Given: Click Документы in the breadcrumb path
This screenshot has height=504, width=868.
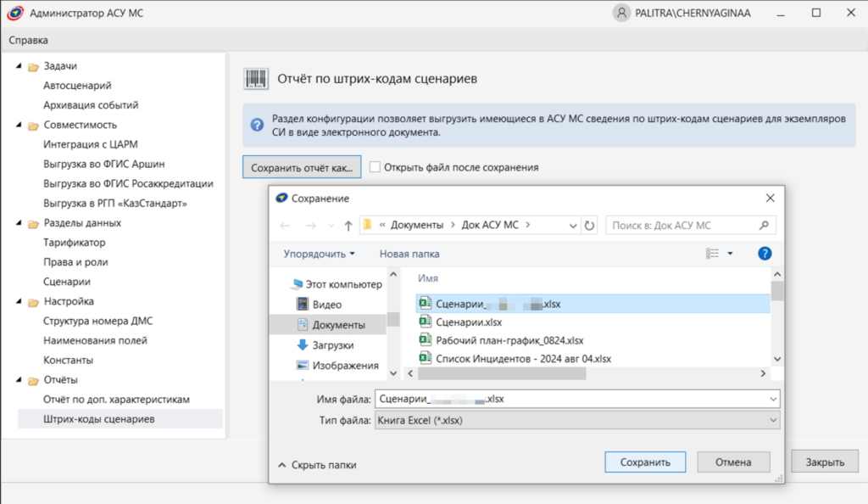Looking at the screenshot, I should 417,225.
